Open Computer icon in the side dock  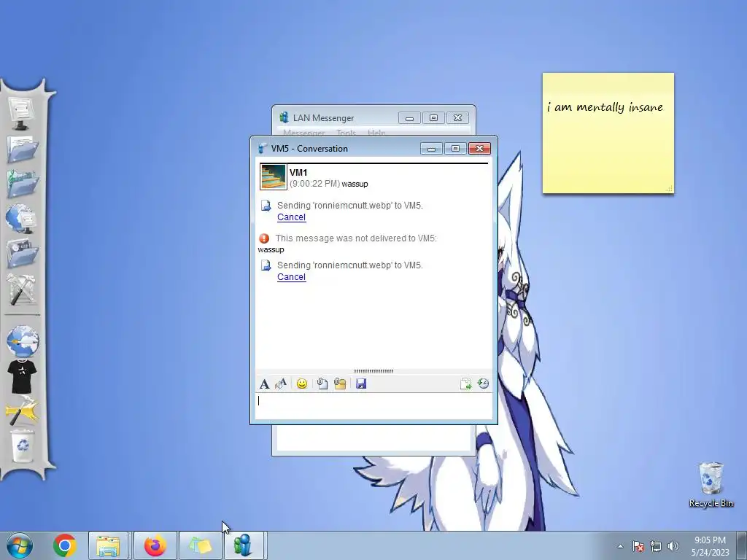21,113
